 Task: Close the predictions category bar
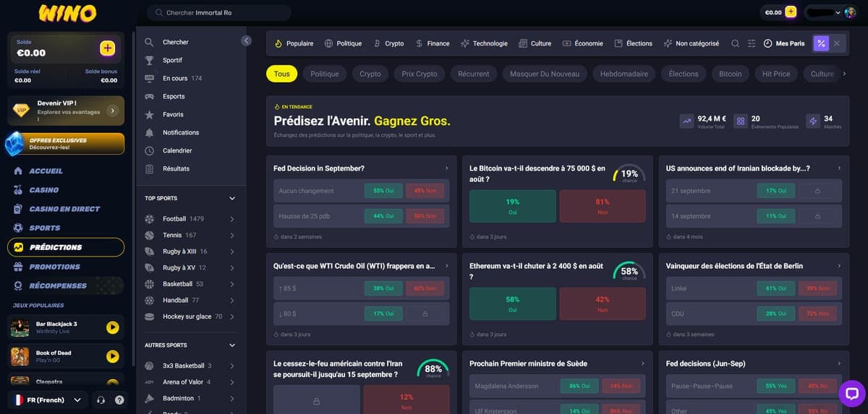[837, 43]
